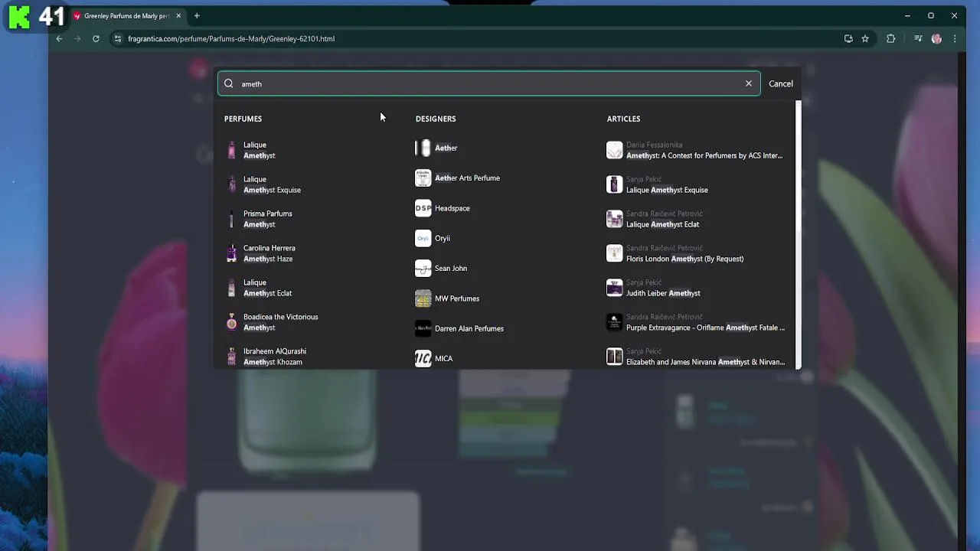Open article 'Amethyst: A Contest for Perfumers'
This screenshot has height=551, width=980.
pos(695,150)
